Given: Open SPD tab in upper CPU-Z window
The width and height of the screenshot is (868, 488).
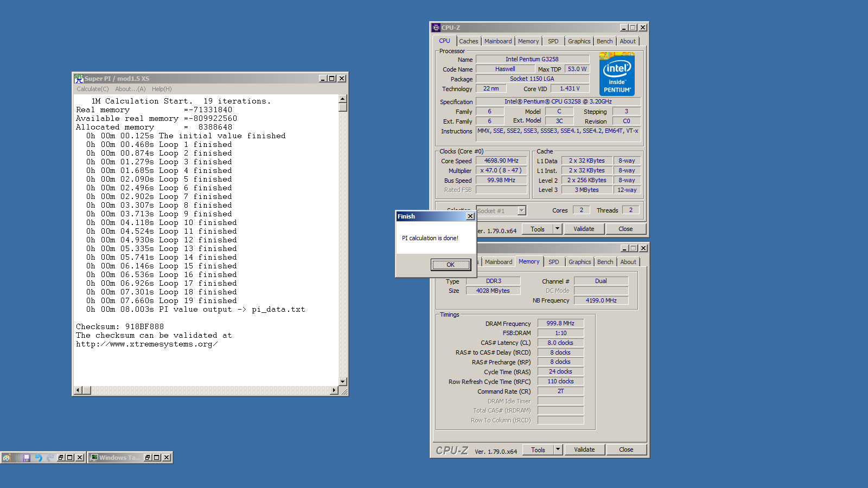Looking at the screenshot, I should click(x=553, y=41).
